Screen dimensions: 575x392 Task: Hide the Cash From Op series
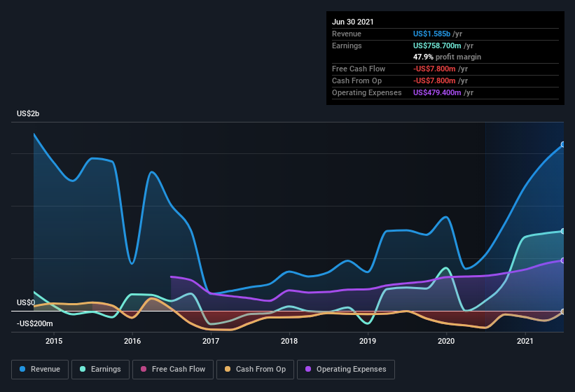(x=255, y=370)
